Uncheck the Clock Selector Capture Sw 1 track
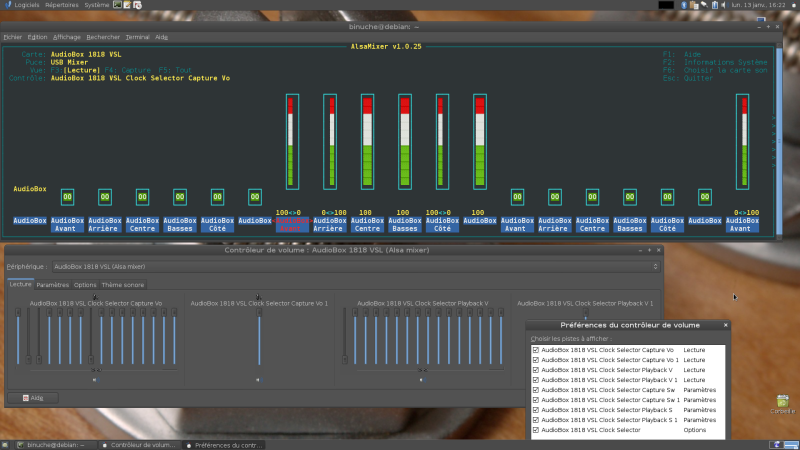This screenshot has width=800, height=450. coord(536,400)
